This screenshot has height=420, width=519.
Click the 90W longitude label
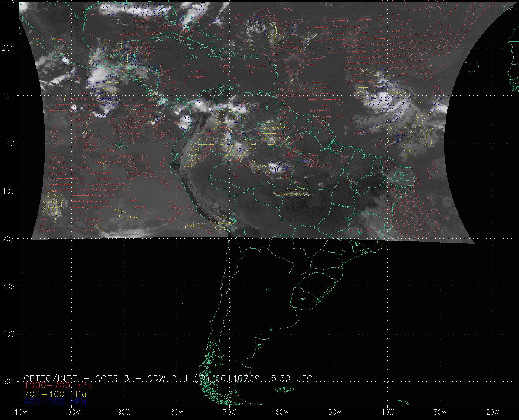click(x=124, y=412)
